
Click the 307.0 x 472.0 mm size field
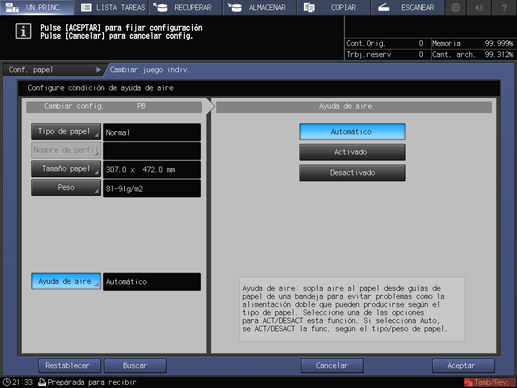[x=152, y=169]
